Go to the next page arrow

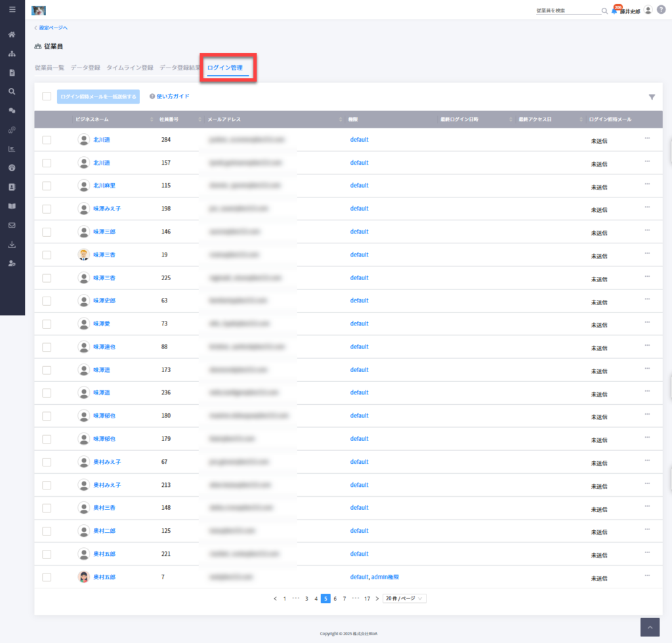pos(377,599)
